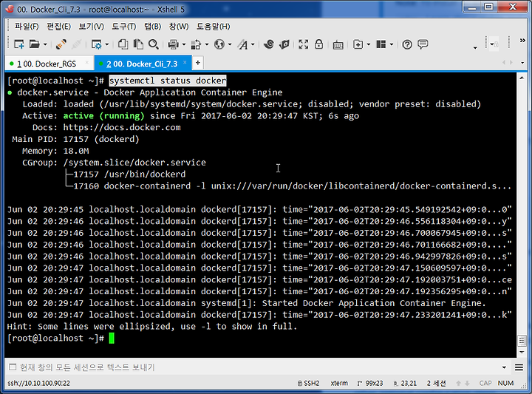Click the https://docs.docker.com text
The image size is (532, 394).
pyautogui.click(x=122, y=128)
